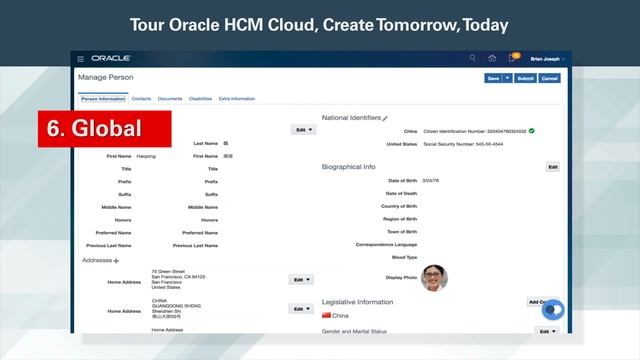
Task: Add a new address plus icon
Action: click(116, 261)
